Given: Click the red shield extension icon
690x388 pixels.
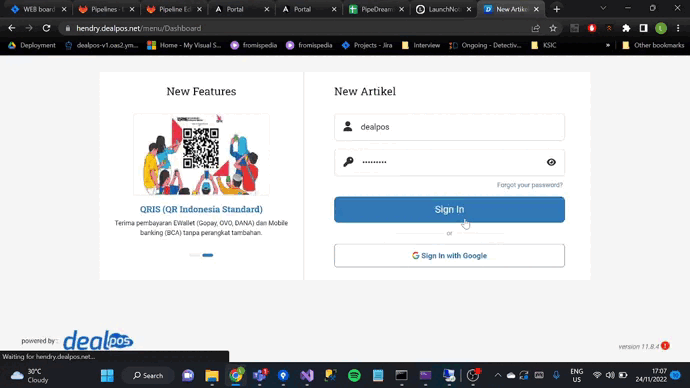Looking at the screenshot, I should tap(592, 28).
